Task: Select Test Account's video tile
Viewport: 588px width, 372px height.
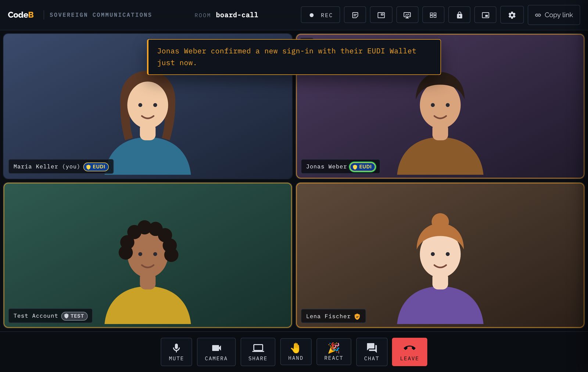Action: 148,255
